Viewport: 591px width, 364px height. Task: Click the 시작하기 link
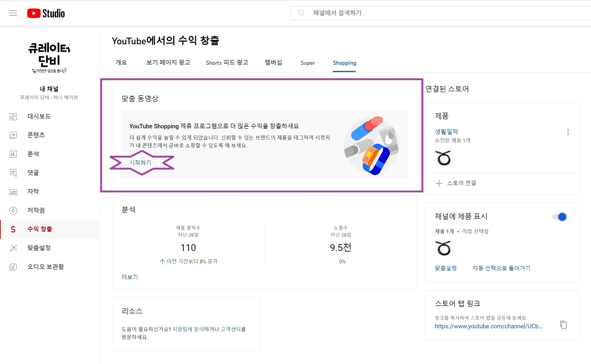(140, 163)
